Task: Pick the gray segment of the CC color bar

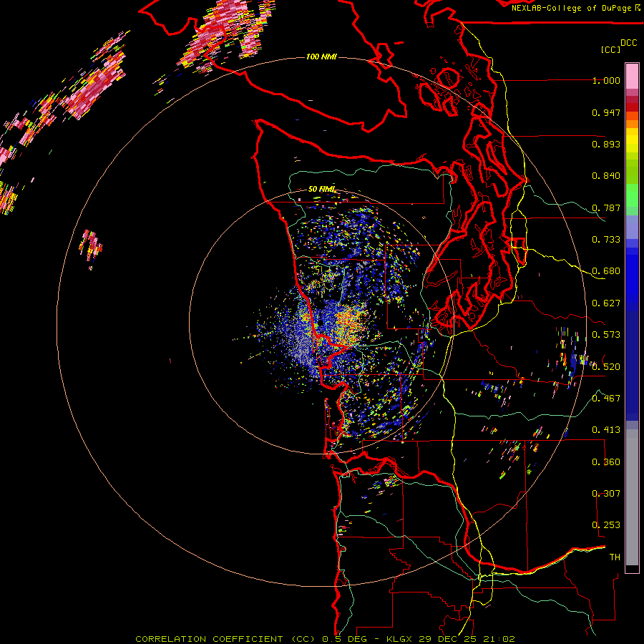Action: click(x=632, y=497)
